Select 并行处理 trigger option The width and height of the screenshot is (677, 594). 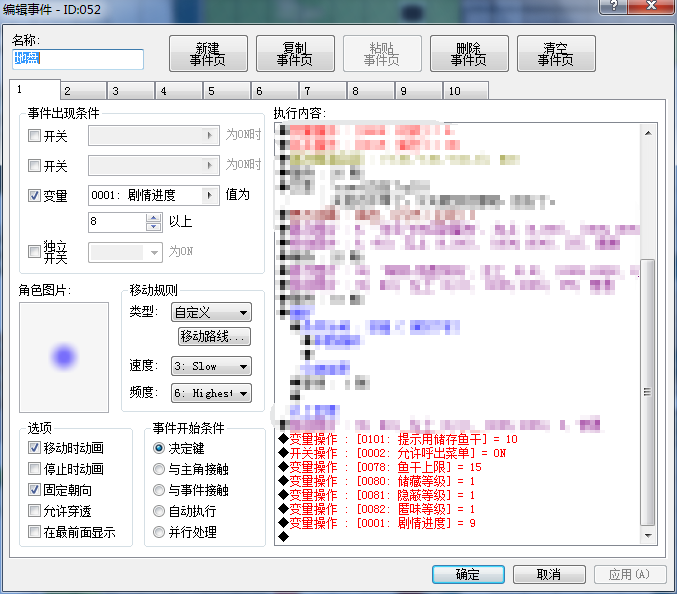coord(159,532)
